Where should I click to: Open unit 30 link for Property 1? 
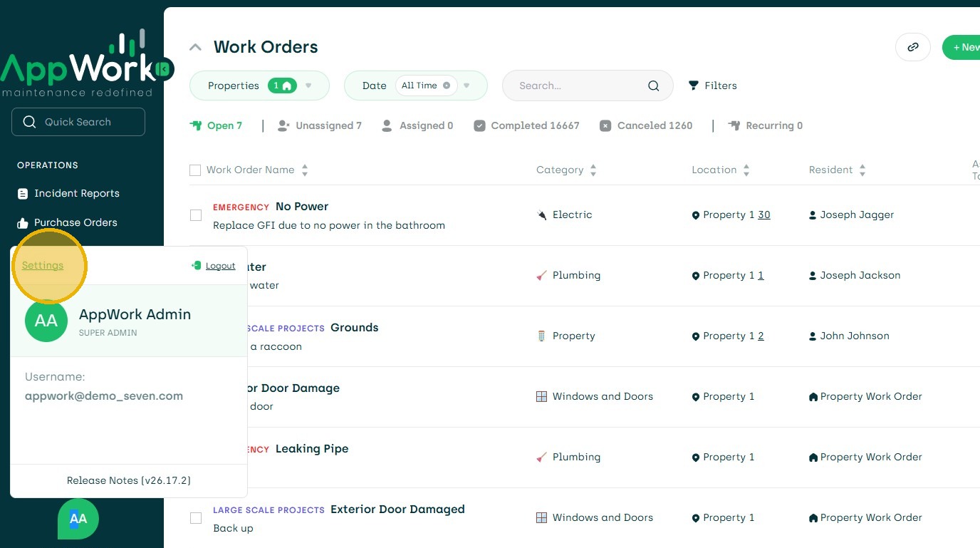coord(764,215)
